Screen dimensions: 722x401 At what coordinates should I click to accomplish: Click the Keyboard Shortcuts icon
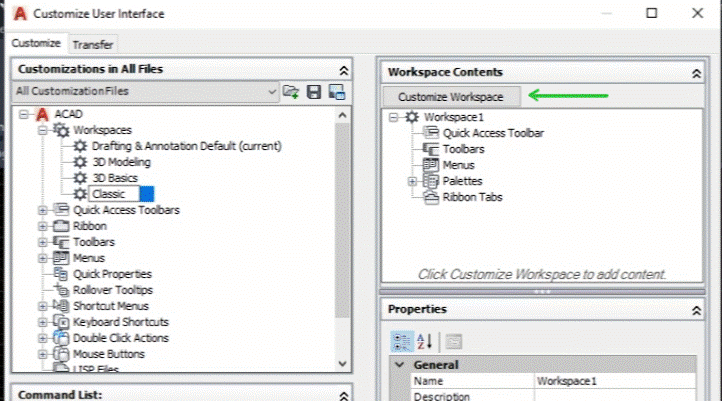[61, 322]
